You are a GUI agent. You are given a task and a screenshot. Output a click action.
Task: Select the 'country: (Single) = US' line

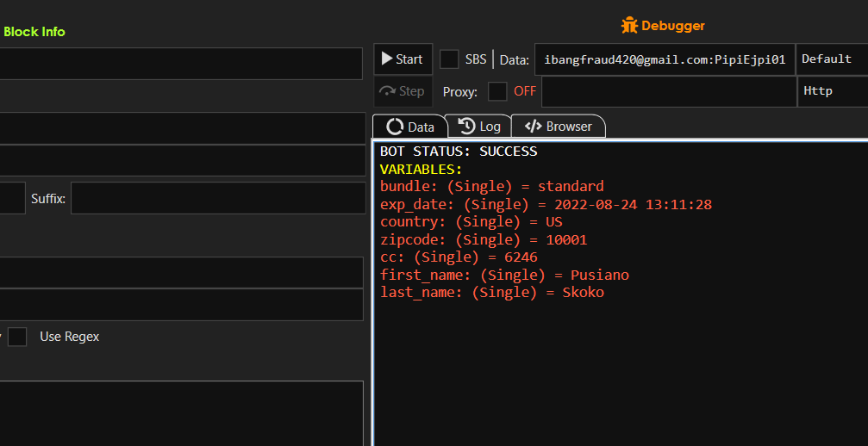471,222
